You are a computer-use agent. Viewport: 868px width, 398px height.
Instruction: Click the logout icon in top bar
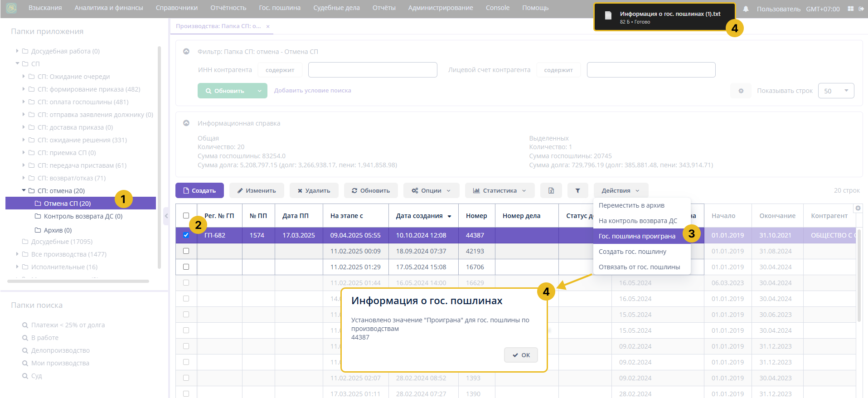(861, 9)
